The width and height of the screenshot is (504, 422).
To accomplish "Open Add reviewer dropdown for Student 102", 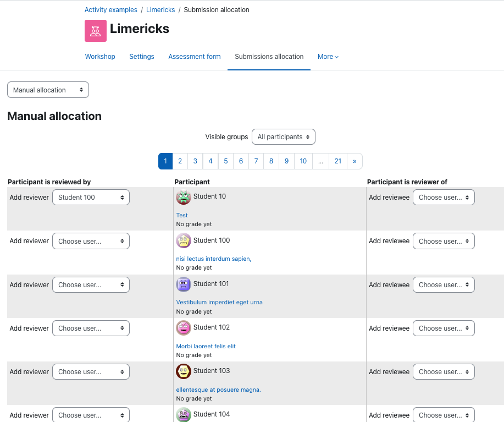I will 91,328.
